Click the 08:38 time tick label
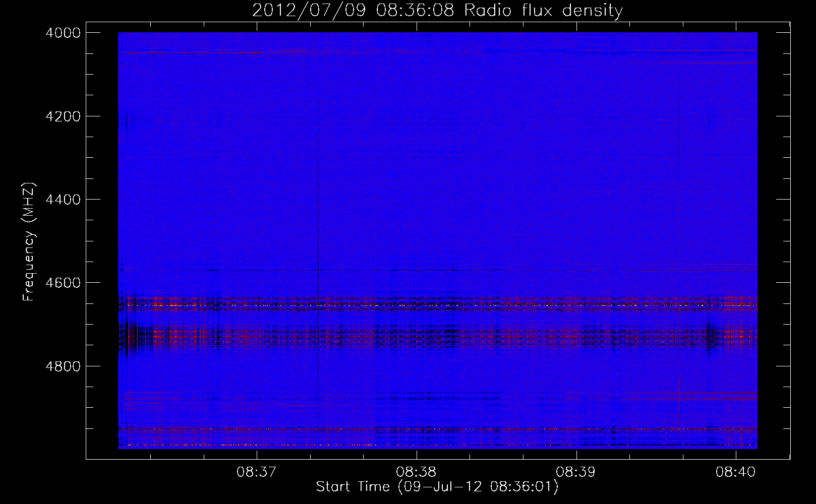The height and width of the screenshot is (504, 816). tap(417, 472)
